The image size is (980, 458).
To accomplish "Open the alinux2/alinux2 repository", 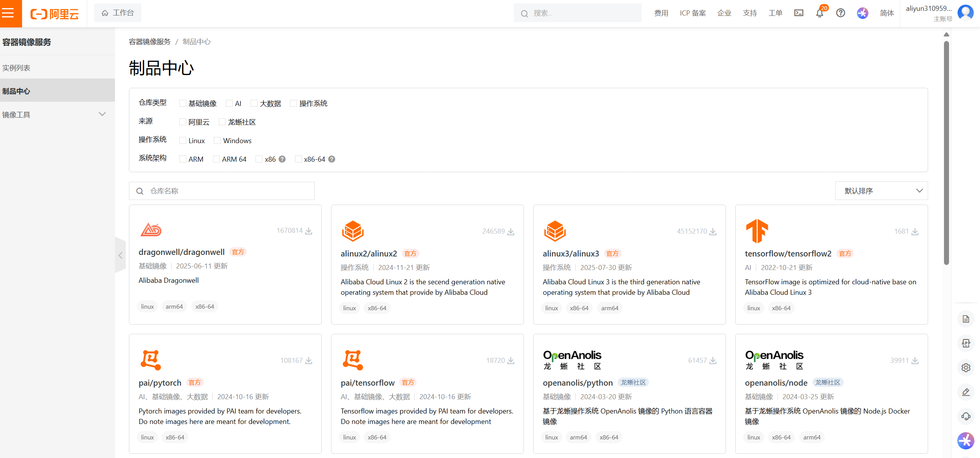I will pos(369,254).
